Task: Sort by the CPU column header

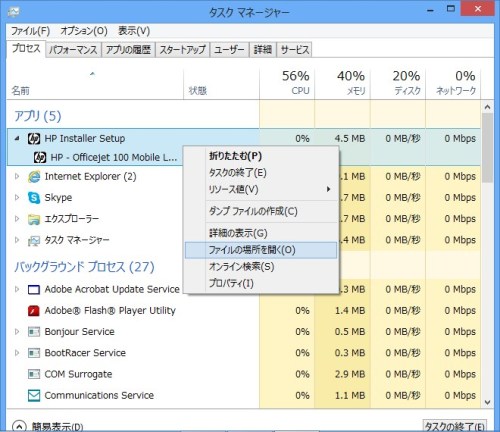Action: coord(287,83)
